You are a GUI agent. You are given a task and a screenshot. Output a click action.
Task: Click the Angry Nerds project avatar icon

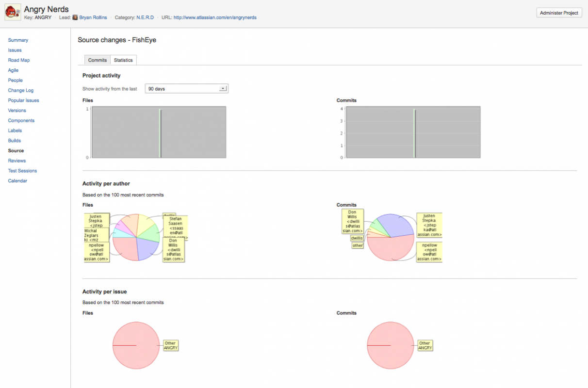(13, 12)
